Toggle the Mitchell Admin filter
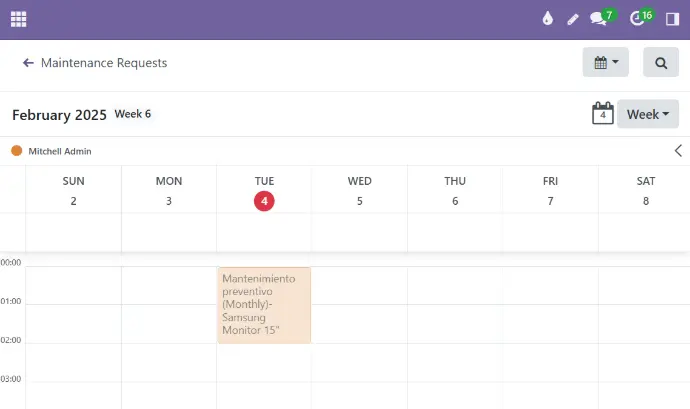The image size is (690, 409). (59, 151)
